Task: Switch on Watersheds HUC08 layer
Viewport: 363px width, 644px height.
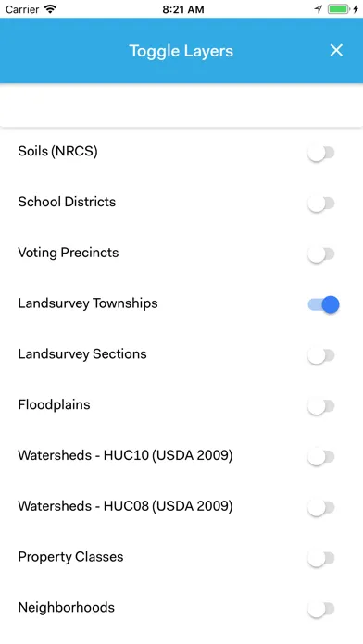Action: pos(321,508)
